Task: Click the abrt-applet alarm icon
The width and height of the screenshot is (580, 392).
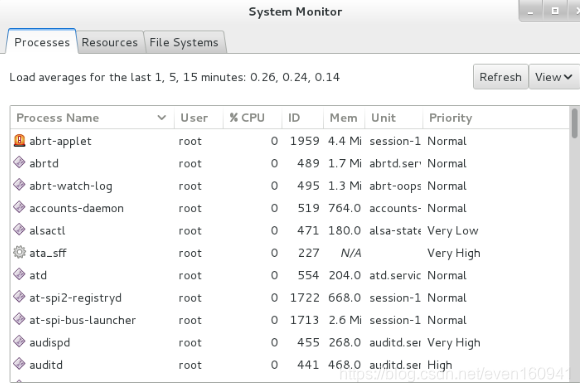Action: pos(19,141)
